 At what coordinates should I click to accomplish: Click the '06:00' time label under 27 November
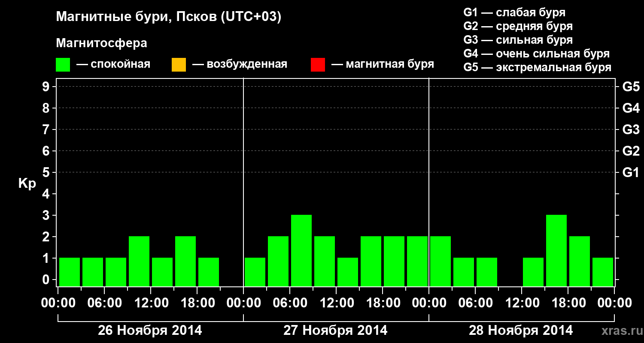(290, 303)
